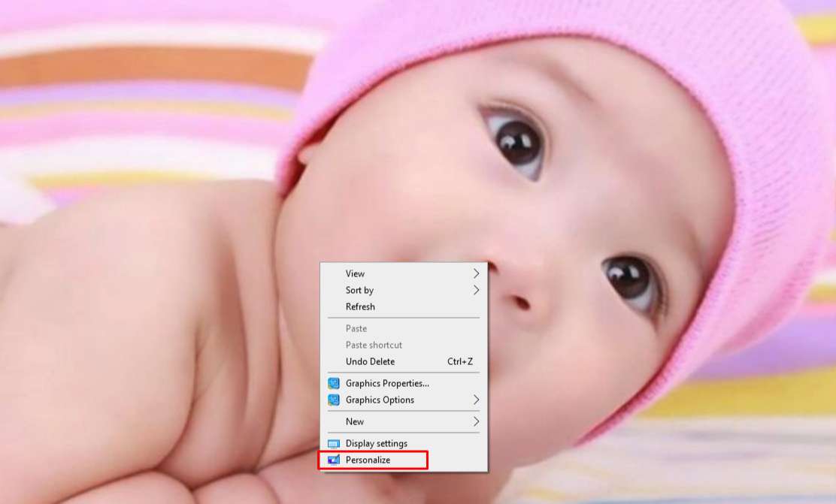Open the Graphics Options submenu

coord(404,400)
